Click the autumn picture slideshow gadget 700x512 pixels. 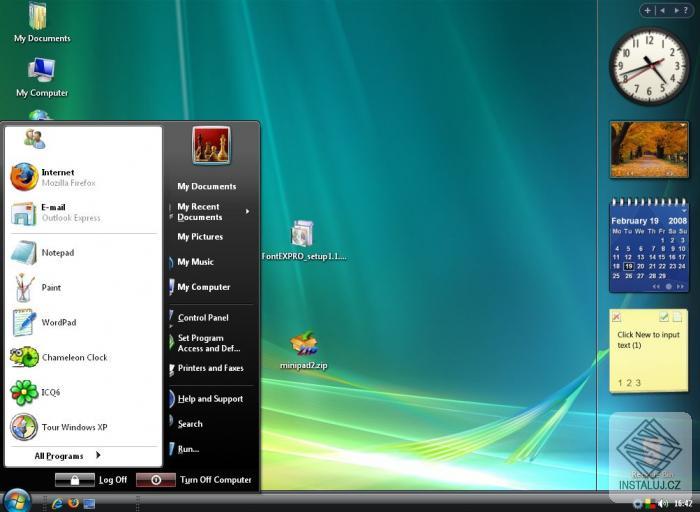click(x=648, y=149)
